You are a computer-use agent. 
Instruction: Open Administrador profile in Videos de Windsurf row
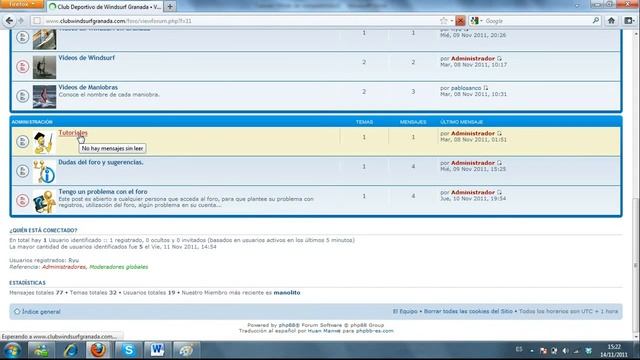pos(473,59)
